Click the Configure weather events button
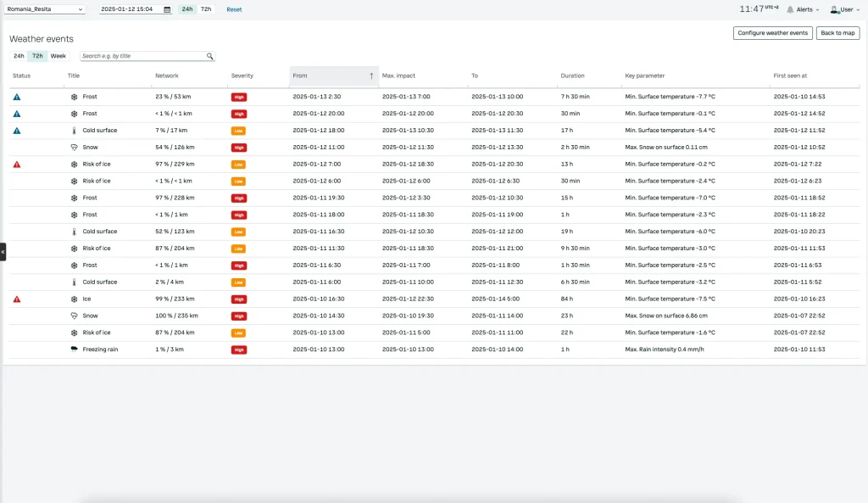Screen dimensions: 868x503 772,33
